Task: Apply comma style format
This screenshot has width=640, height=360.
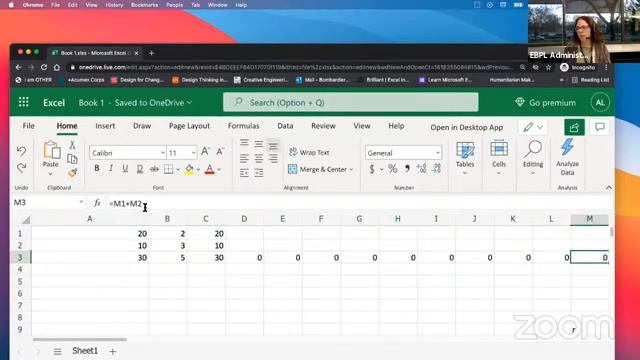Action: (407, 169)
